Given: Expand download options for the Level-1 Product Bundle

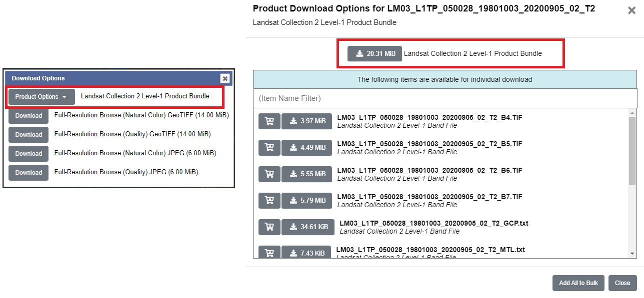Looking at the screenshot, I should coord(41,96).
